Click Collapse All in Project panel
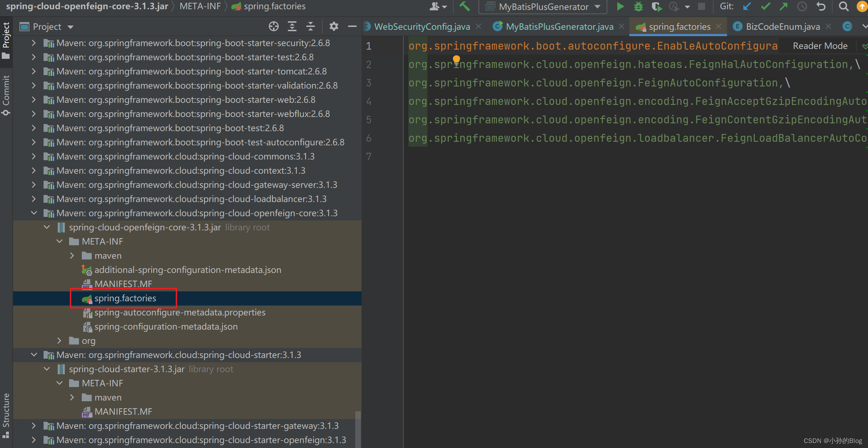Image resolution: width=868 pixels, height=448 pixels. 310,26
